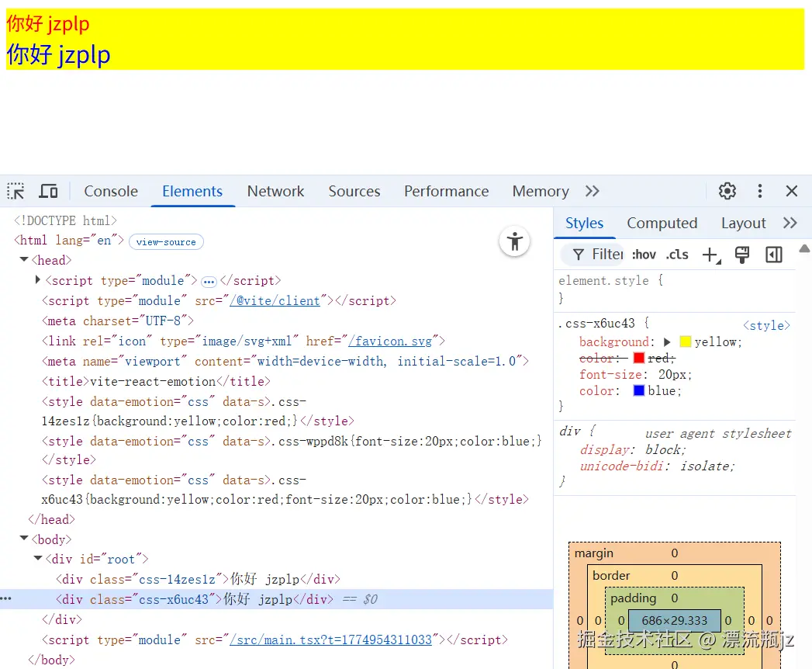
Task: Open DevTools settings gear
Action: click(x=727, y=191)
